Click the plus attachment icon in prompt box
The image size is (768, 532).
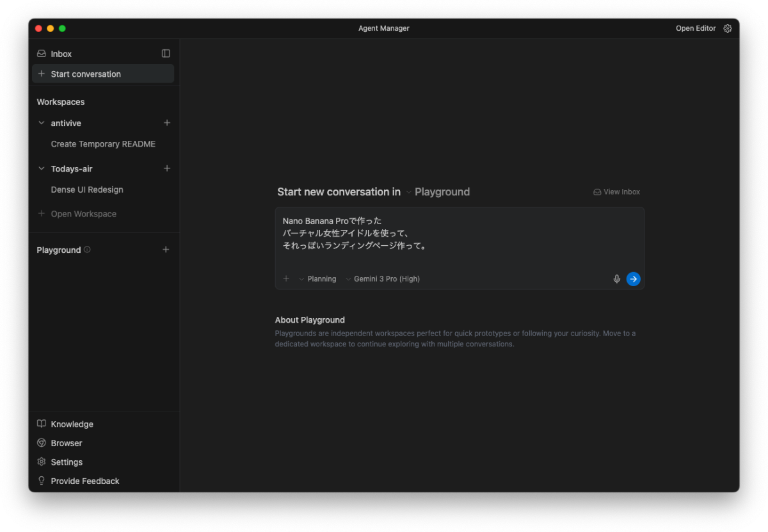coord(286,279)
